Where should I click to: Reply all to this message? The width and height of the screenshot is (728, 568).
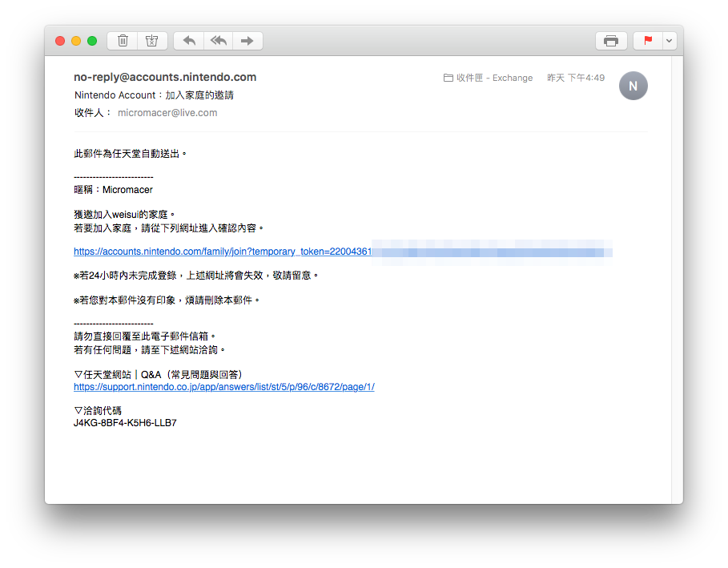[x=218, y=41]
